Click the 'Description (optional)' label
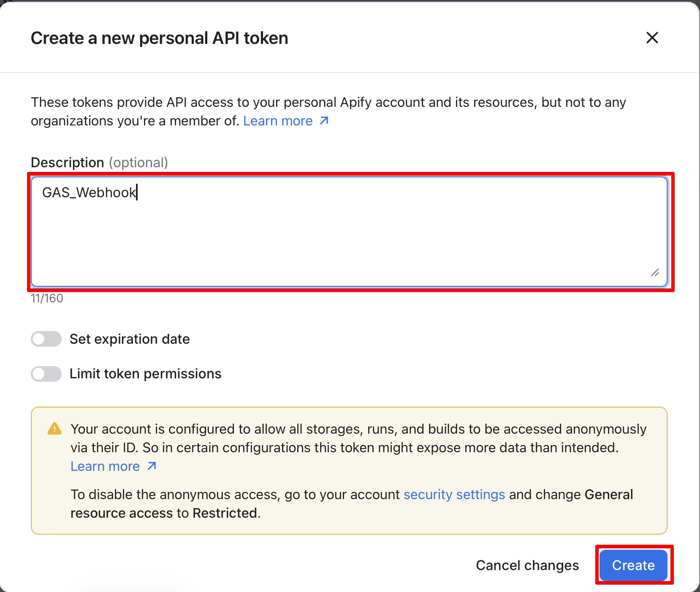Screen dimensions: 700x592 [x=99, y=163]
